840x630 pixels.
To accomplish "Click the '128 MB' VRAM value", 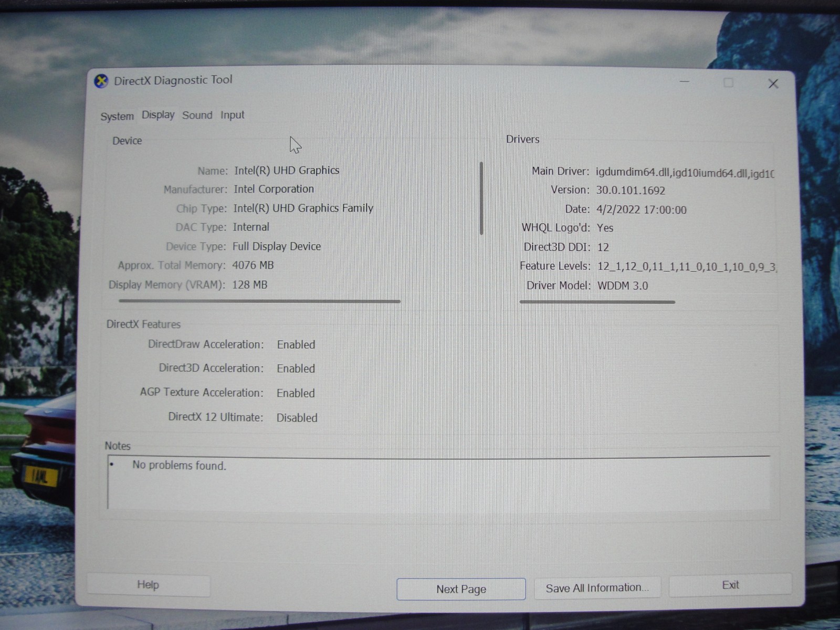I will (x=250, y=285).
